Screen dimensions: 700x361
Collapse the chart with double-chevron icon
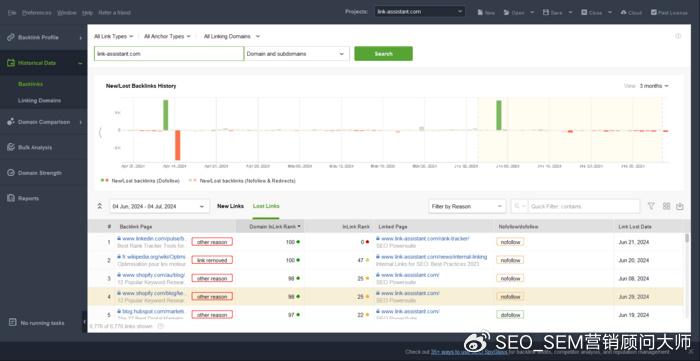click(x=100, y=206)
